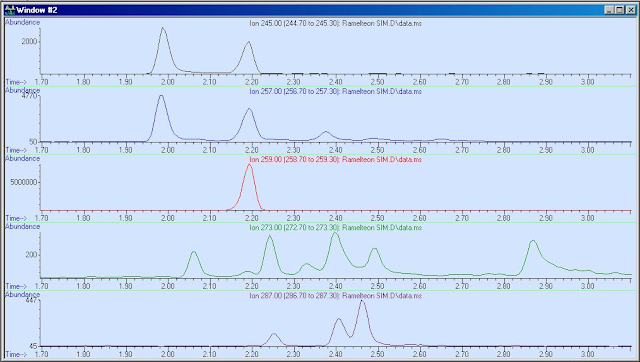
Task: Click the Ion 287 small peak near 2.25
Action: (274, 334)
